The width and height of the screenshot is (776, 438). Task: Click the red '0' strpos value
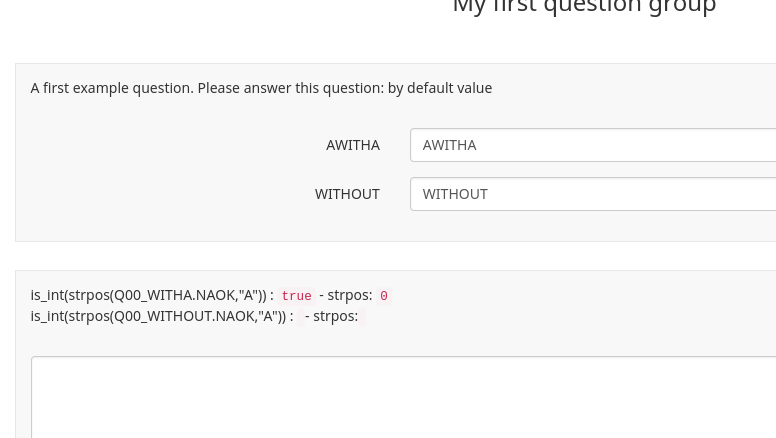click(384, 296)
